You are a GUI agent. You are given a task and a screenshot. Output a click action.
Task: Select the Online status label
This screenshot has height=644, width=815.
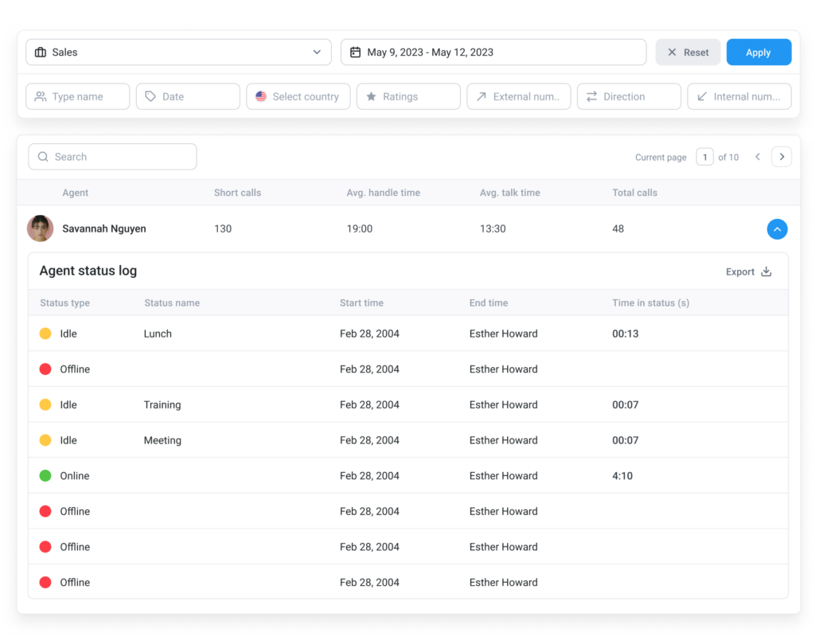[x=74, y=475]
